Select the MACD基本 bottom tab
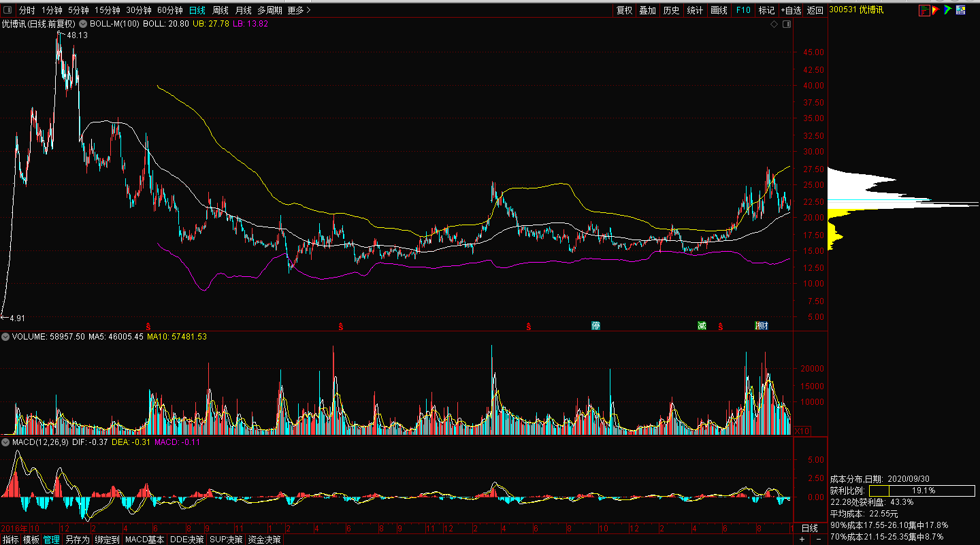 coord(144,540)
